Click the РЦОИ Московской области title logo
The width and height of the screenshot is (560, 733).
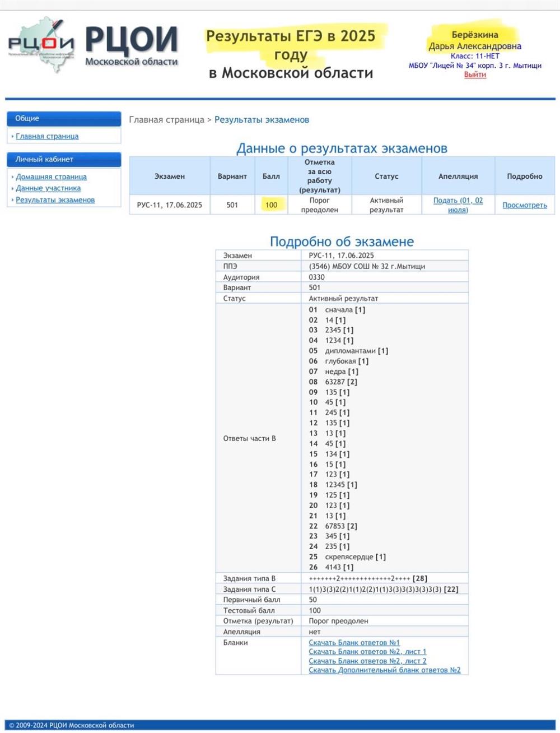coord(132,47)
